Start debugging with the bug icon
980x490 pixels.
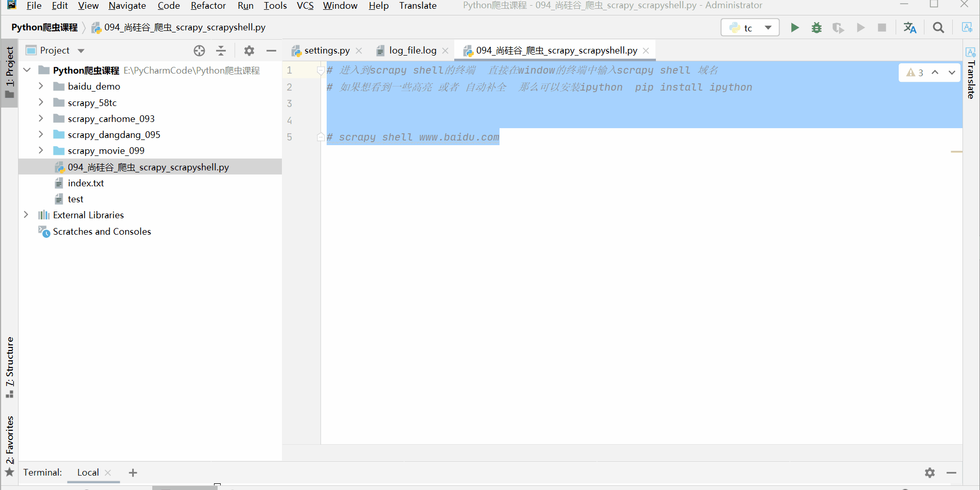816,27
